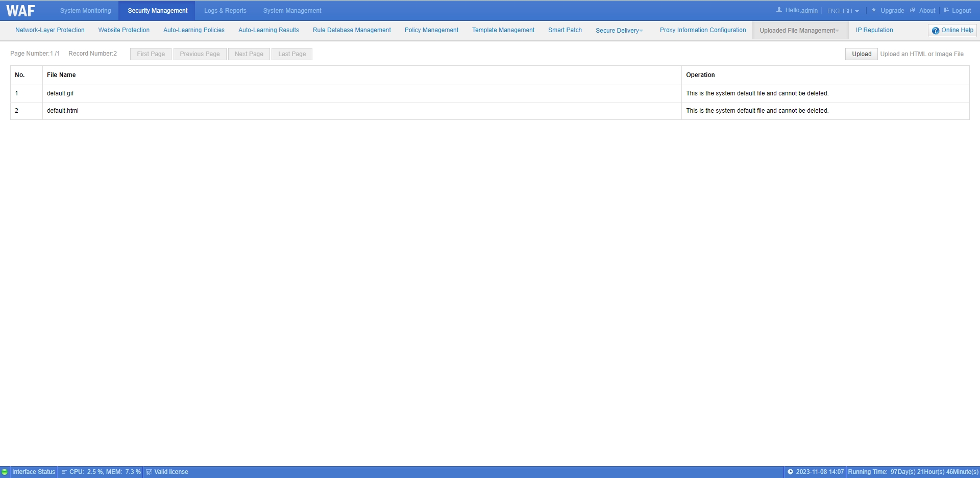The image size is (980, 478).
Task: Click the Next Page button
Action: tap(249, 54)
